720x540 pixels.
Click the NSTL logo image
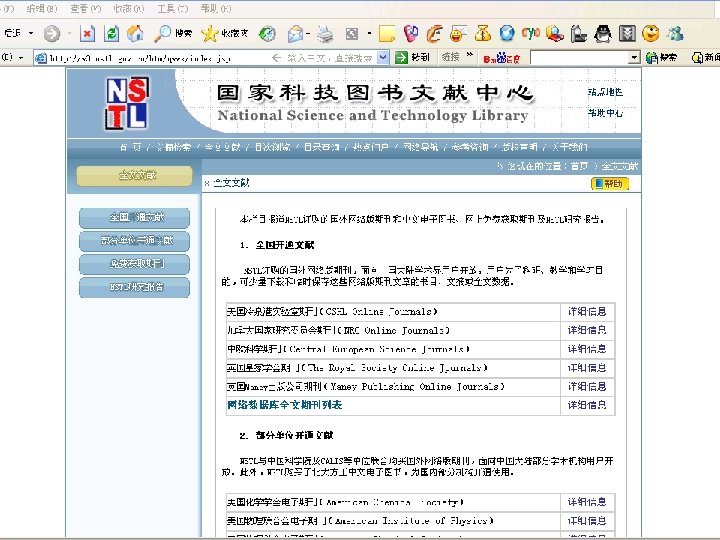tap(127, 103)
